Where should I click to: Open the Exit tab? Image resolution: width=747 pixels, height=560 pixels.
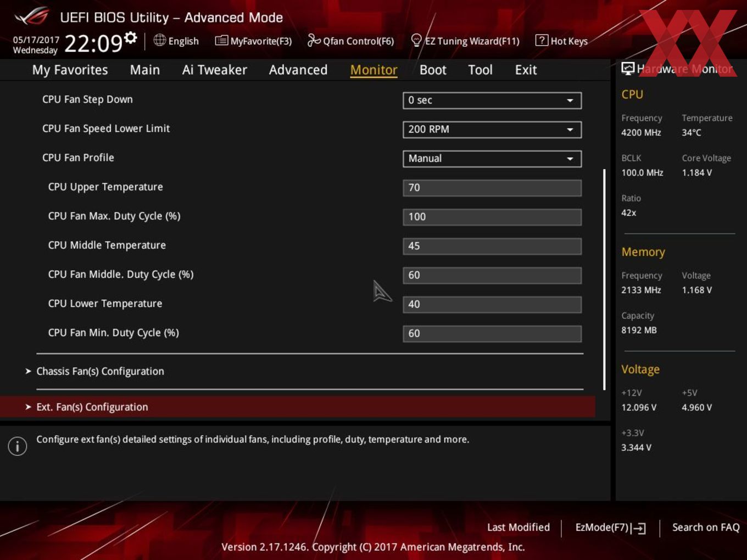[x=526, y=70]
